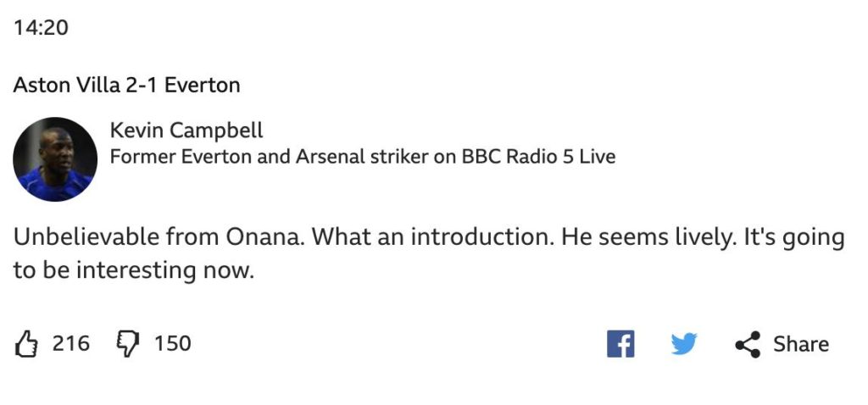Image resolution: width=868 pixels, height=405 pixels.
Task: Share the post via Twitter bird icon
Action: pos(684,344)
